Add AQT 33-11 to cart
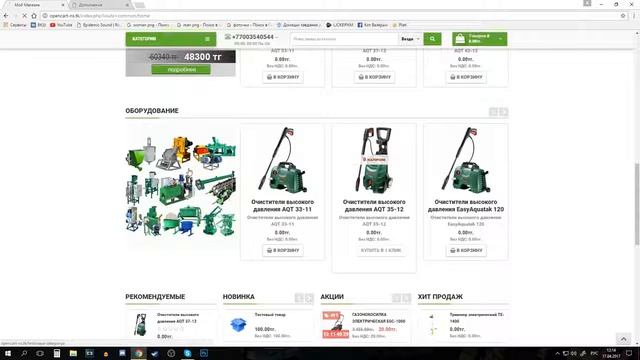The height and width of the screenshot is (360, 640). [282, 250]
